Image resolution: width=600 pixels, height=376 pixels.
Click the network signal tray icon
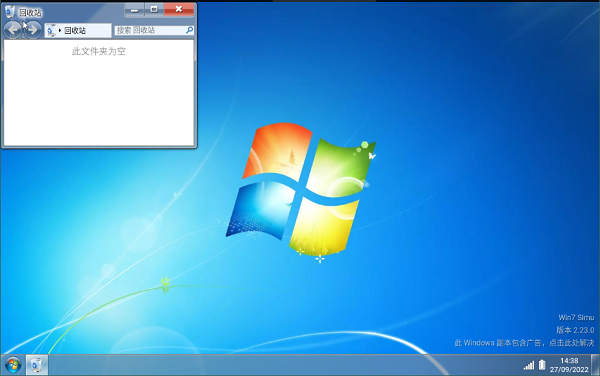click(x=529, y=365)
